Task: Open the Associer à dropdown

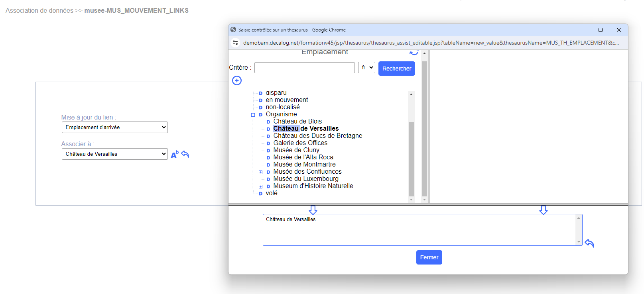Action: click(114, 154)
